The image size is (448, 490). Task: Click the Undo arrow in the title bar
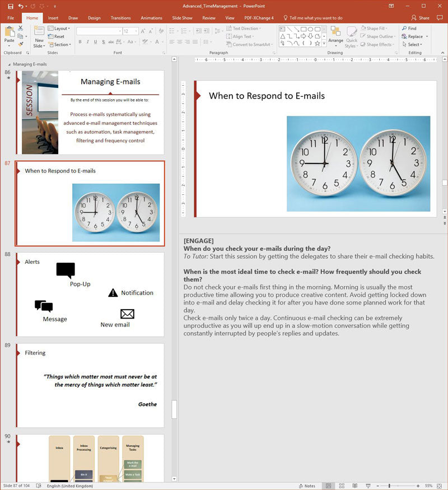[x=21, y=6]
